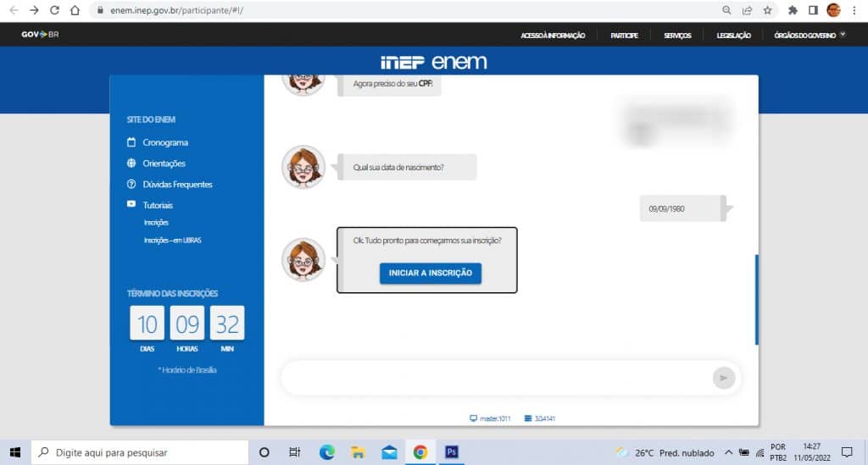Click the browser back arrow

14,10
